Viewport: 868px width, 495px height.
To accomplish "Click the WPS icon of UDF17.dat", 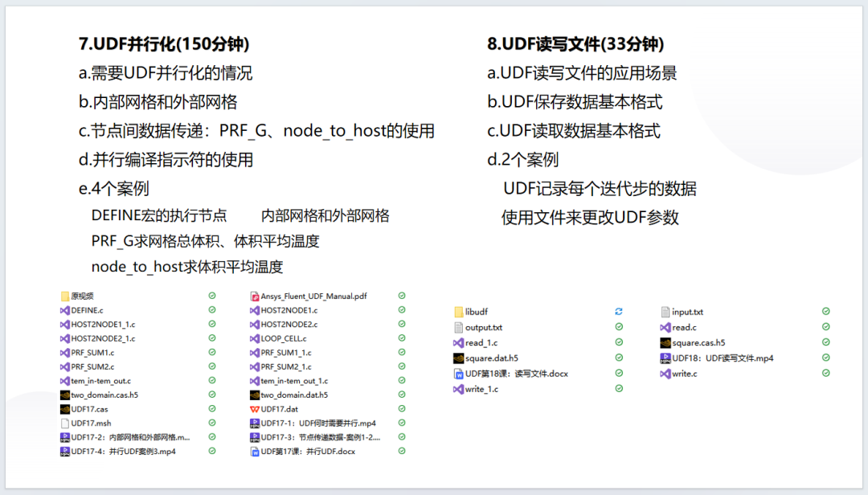I will pos(255,409).
